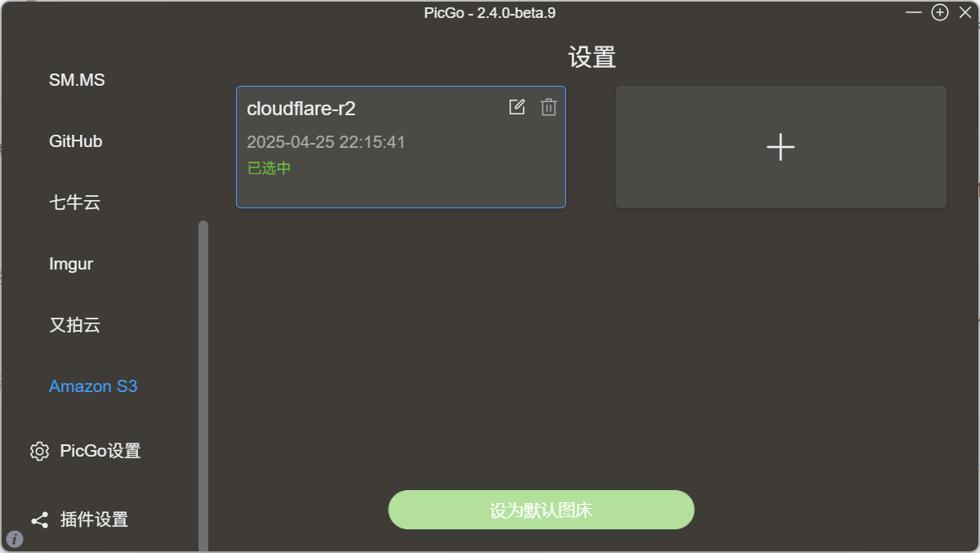Open 又拍云 host configuration

(74, 325)
